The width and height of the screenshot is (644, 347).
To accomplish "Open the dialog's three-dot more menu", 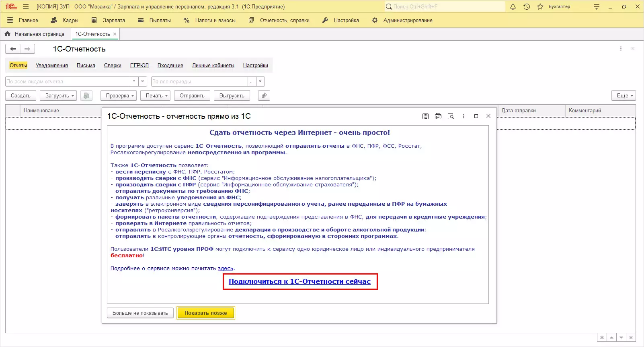I will (464, 116).
